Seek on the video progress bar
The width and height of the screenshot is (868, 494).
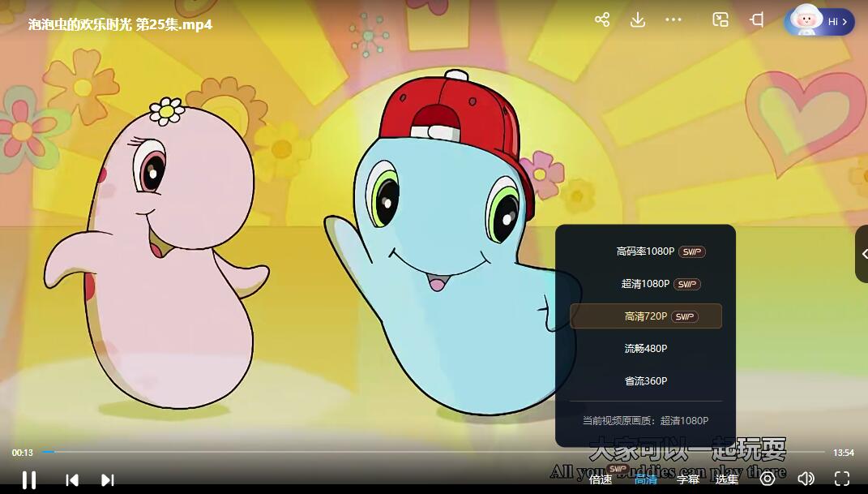point(434,452)
